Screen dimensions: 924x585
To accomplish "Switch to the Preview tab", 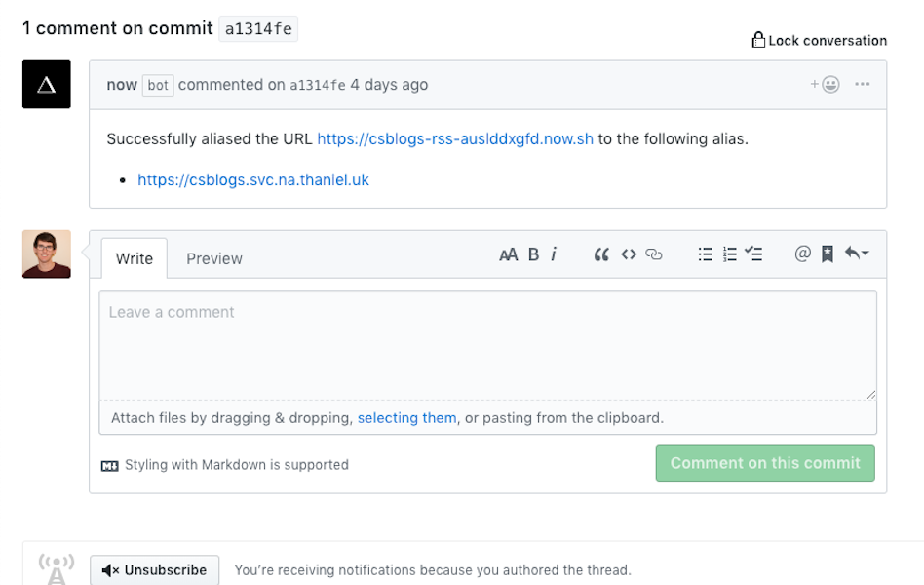I will [x=214, y=258].
